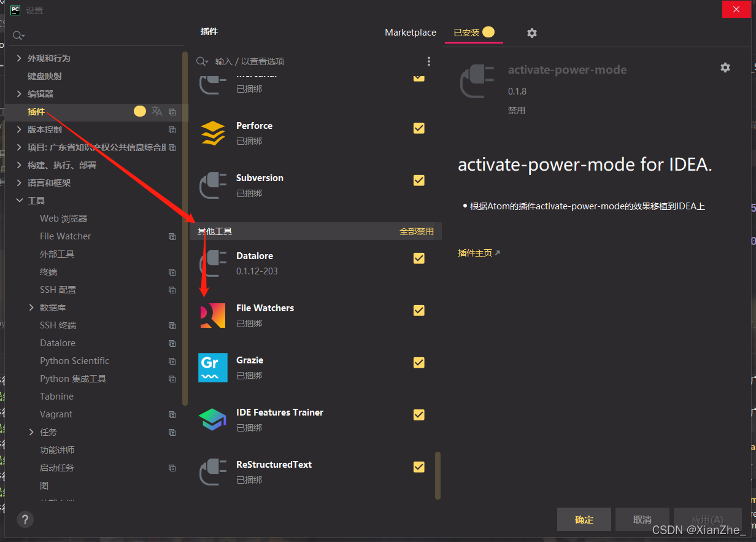Disable the Subversion plugin checkbox

pyautogui.click(x=419, y=180)
